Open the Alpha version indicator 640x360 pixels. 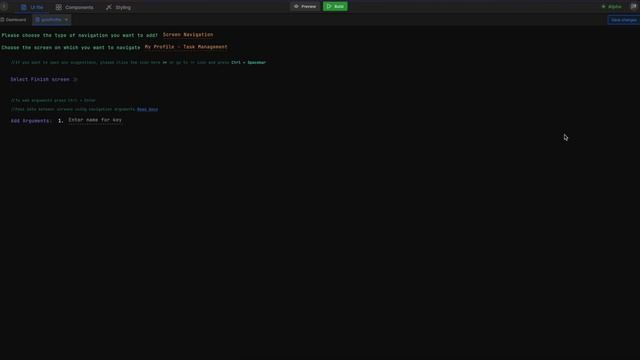(611, 7)
